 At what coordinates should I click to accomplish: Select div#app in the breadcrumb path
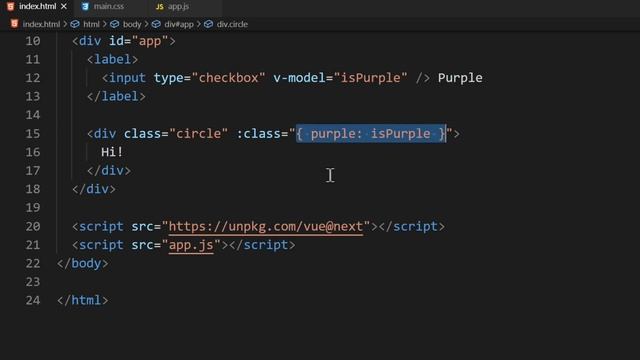(179, 24)
